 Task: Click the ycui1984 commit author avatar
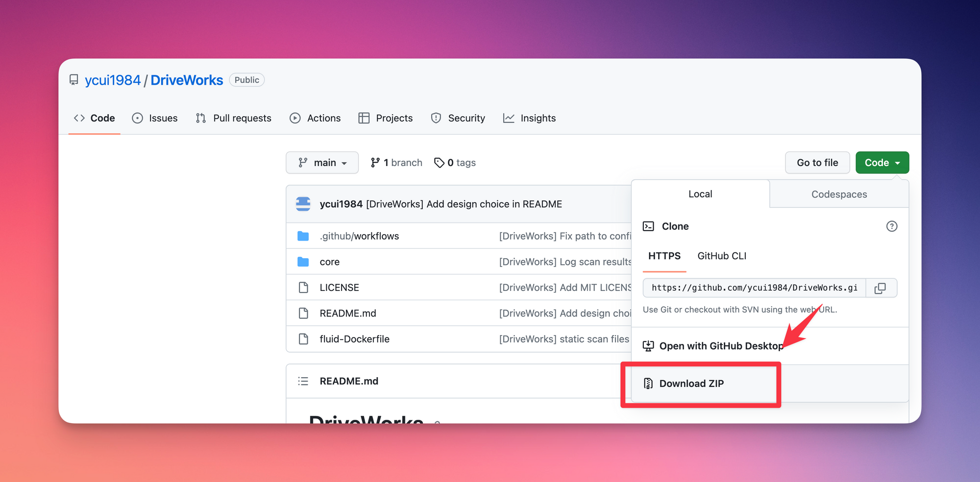click(303, 204)
